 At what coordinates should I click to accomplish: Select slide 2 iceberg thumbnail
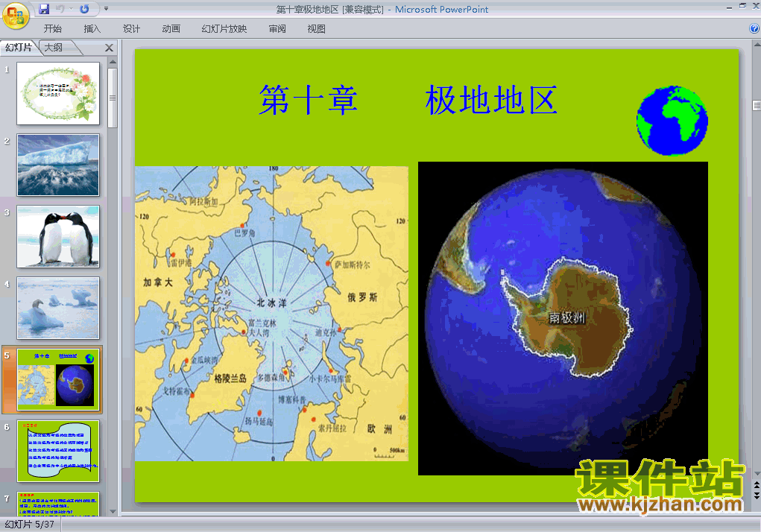(x=58, y=165)
